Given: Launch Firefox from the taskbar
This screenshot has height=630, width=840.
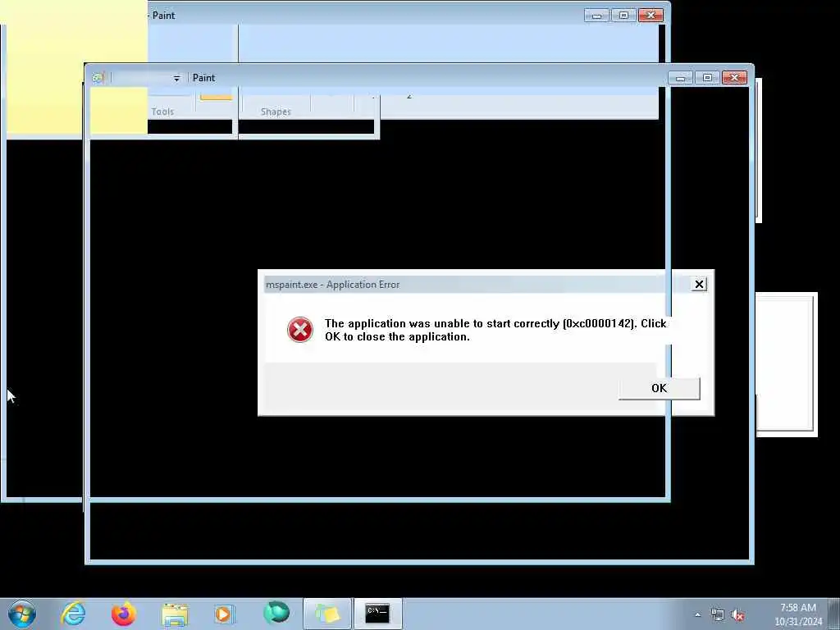Looking at the screenshot, I should 123,614.
